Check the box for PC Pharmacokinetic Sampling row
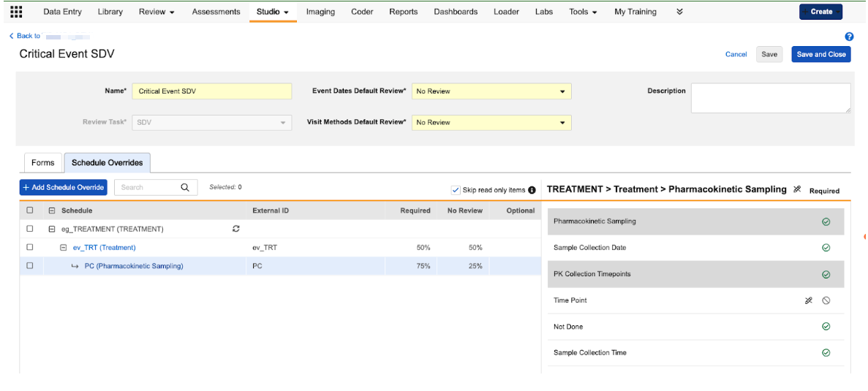The height and width of the screenshot is (391, 868). click(30, 266)
